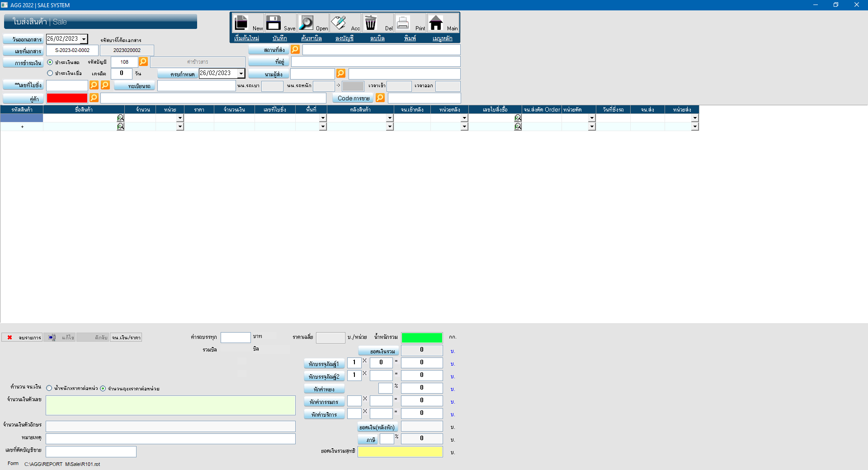Click the เริ่มต้นใหม่ menu link
The width and height of the screenshot is (868, 470).
246,38
